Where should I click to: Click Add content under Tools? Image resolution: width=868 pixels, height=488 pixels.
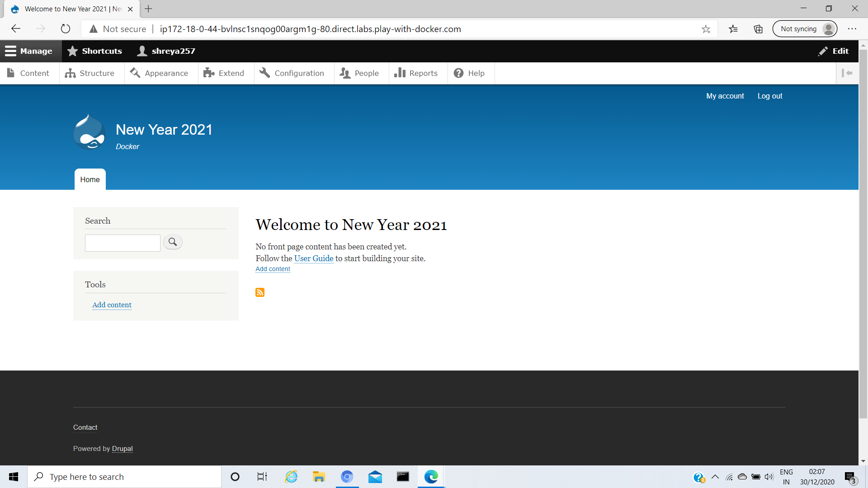coord(112,305)
